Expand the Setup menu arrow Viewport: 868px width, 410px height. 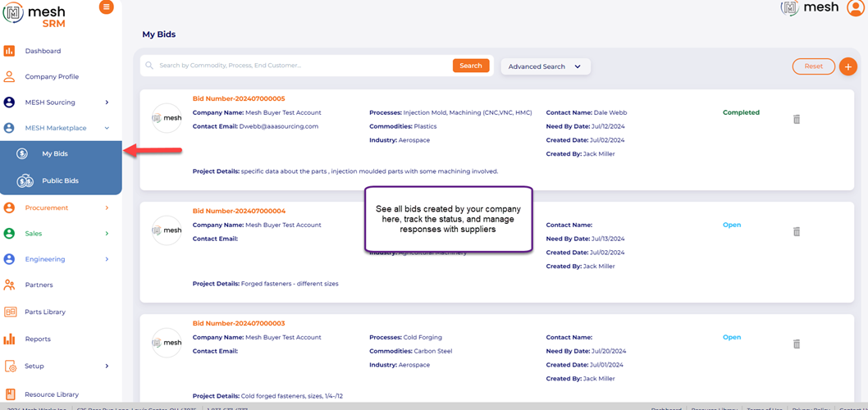107,367
